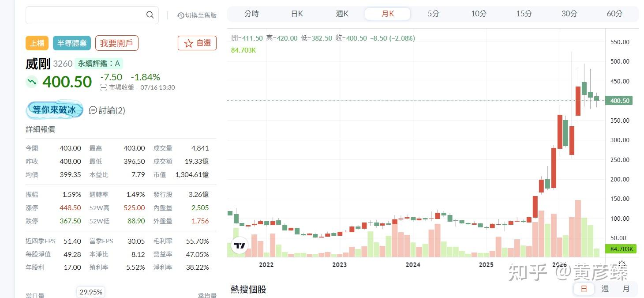Open chart settings gear icon
This screenshot has width=644, height=298.
(622, 264)
